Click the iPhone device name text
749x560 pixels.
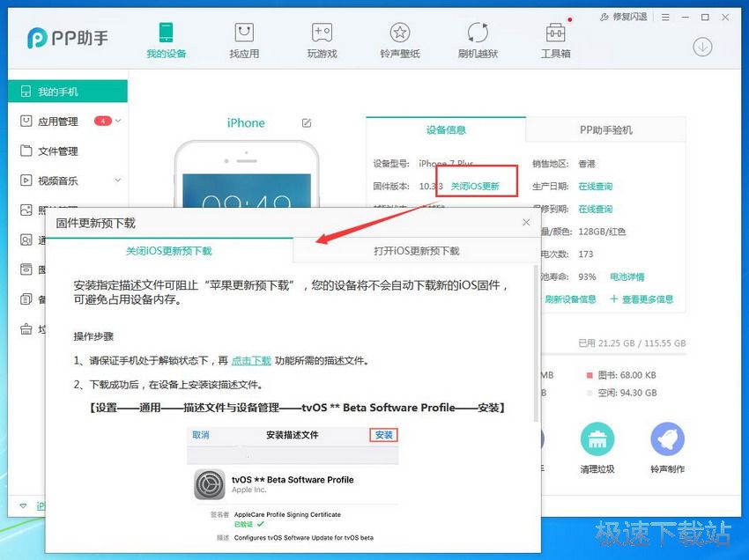(x=246, y=122)
